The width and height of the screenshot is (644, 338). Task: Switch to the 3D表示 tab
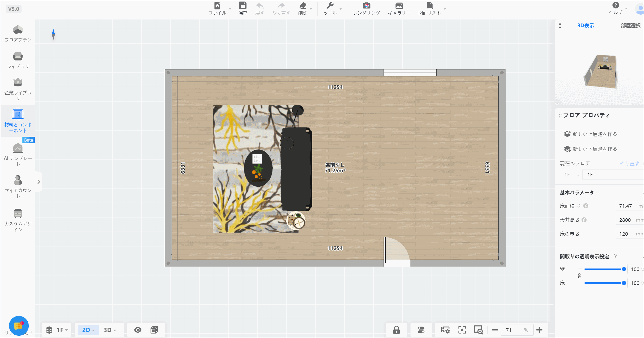(586, 25)
